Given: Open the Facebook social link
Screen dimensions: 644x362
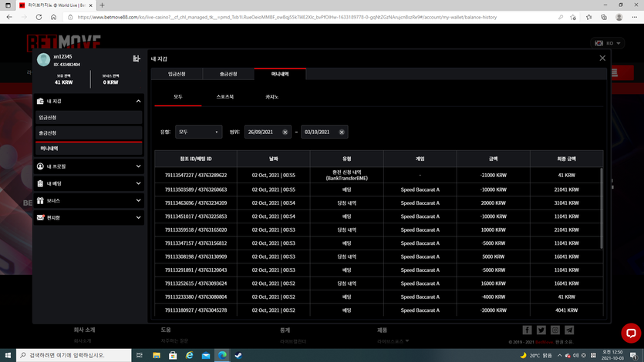Looking at the screenshot, I should pyautogui.click(x=527, y=330).
